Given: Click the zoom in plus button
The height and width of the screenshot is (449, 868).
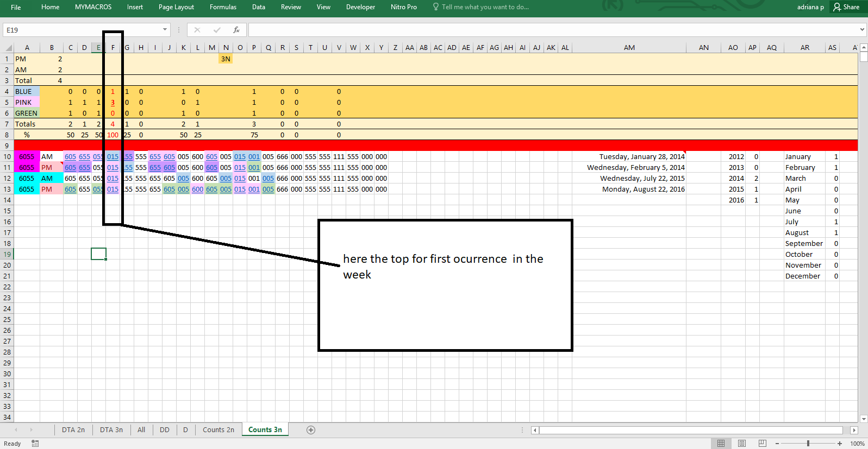Looking at the screenshot, I should click(x=840, y=444).
